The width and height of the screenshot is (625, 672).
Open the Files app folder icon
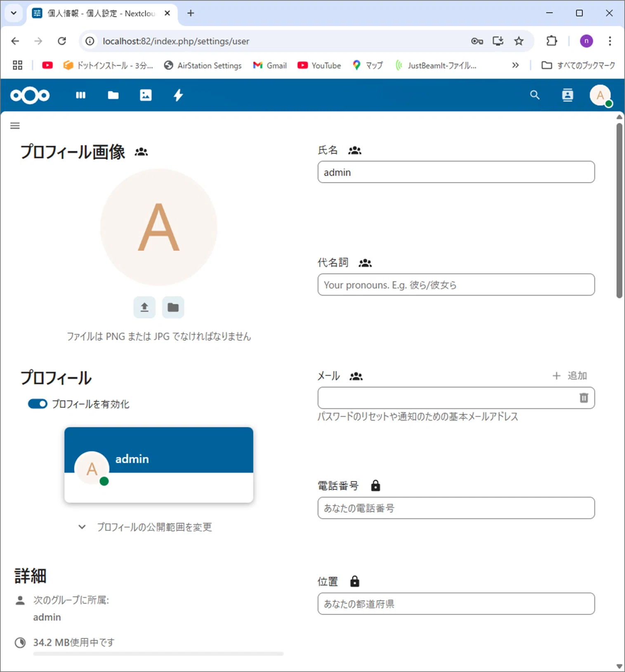point(113,95)
